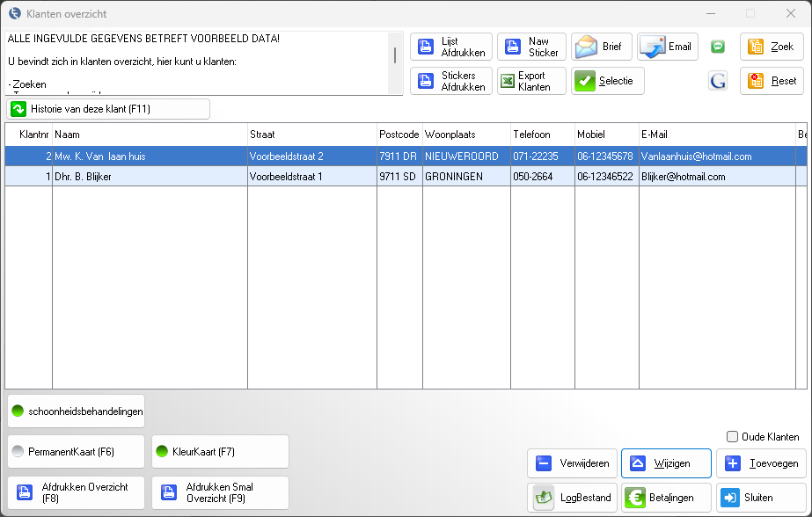Screen dimensions: 812x517
Task: Click the Mobiel column header
Action: [607, 135]
